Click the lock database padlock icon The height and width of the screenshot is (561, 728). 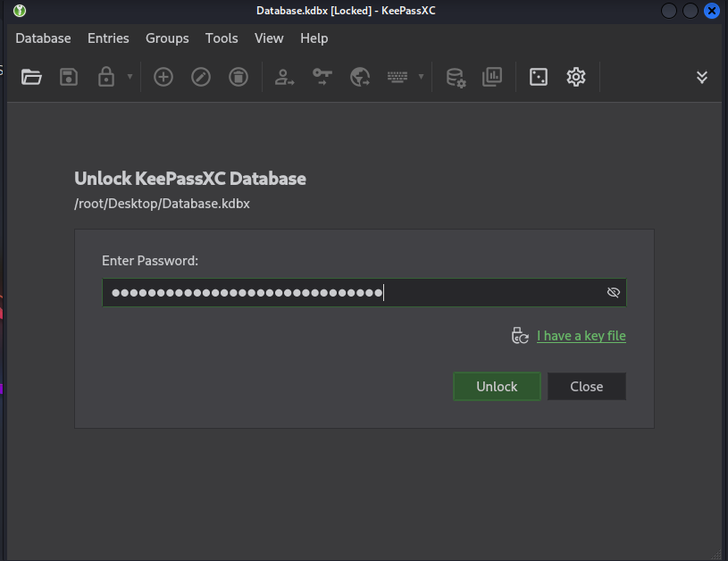coord(106,77)
